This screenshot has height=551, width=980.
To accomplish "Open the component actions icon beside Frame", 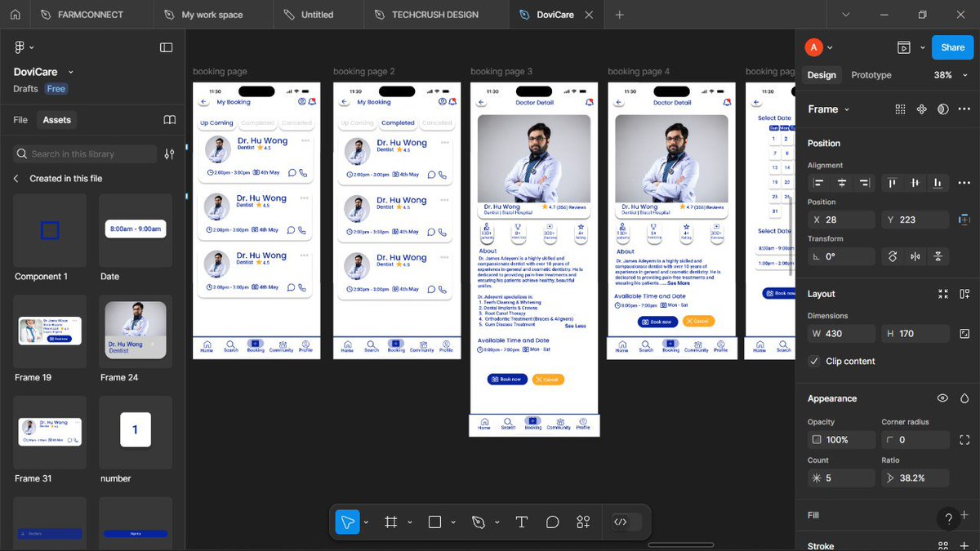I will click(921, 109).
